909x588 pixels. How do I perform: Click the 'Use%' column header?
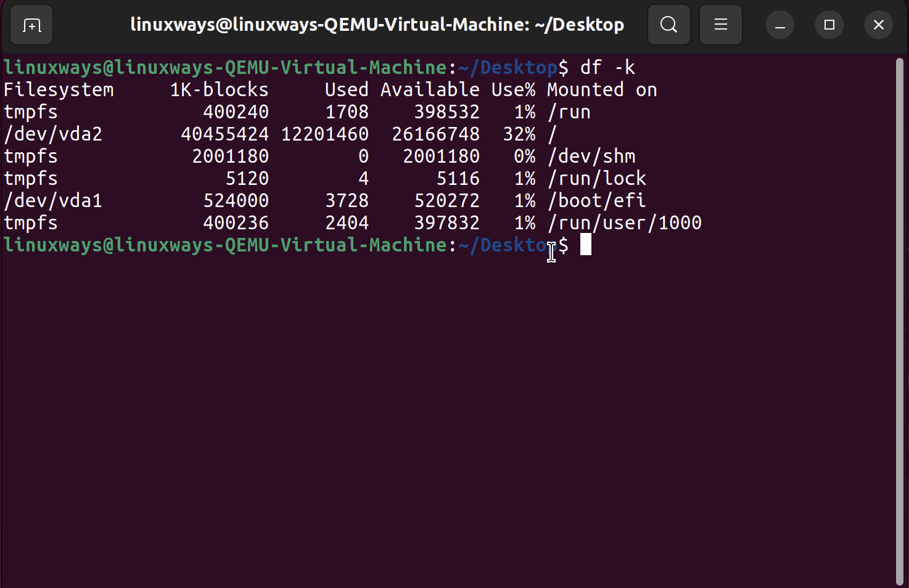coord(513,90)
